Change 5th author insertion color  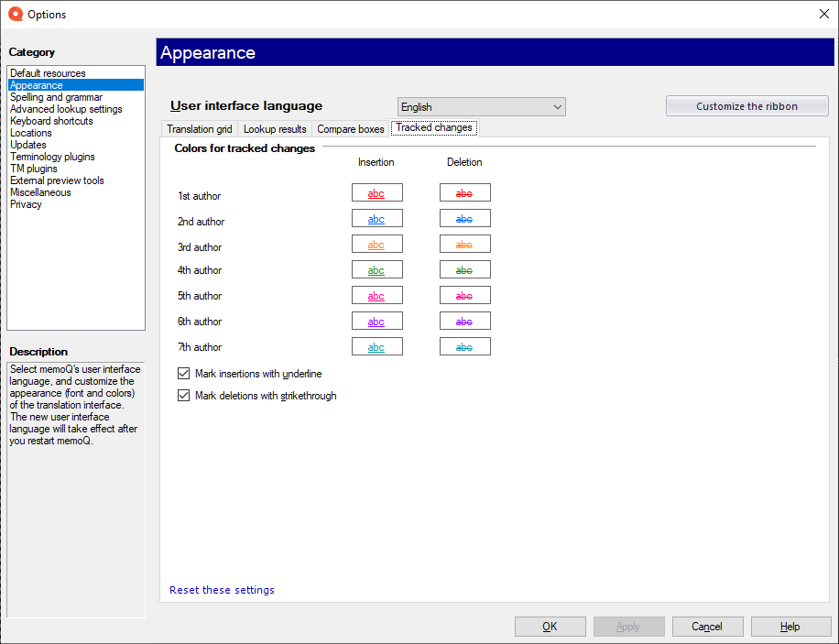pos(376,296)
